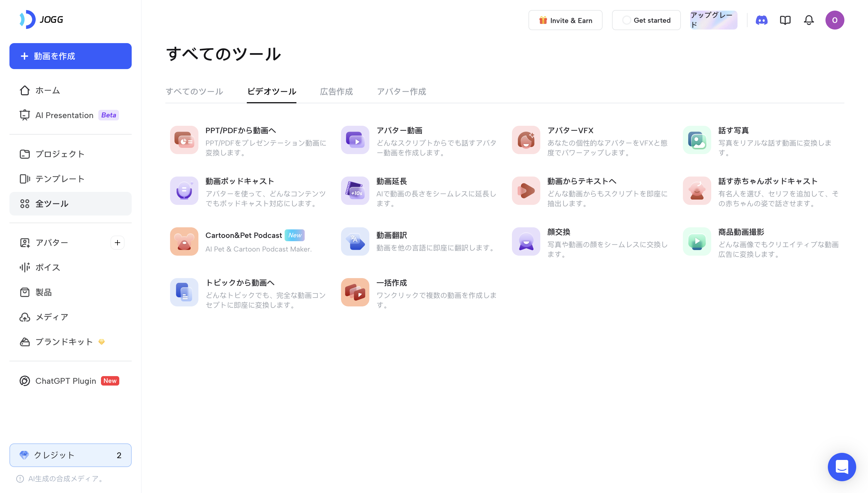Viewport: 868px width, 493px height.
Task: Open プロジェクト in the sidebar
Action: pos(71,154)
